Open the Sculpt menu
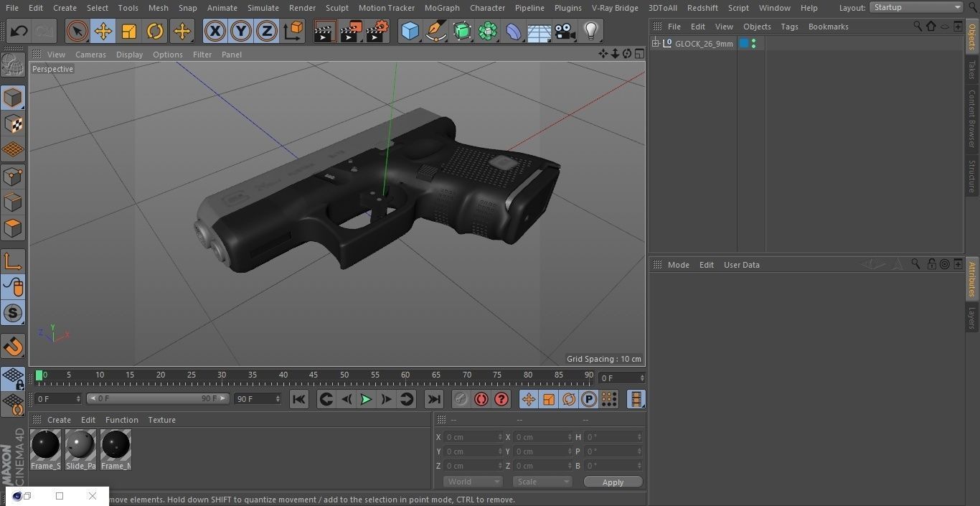The width and height of the screenshot is (980, 506). (337, 7)
